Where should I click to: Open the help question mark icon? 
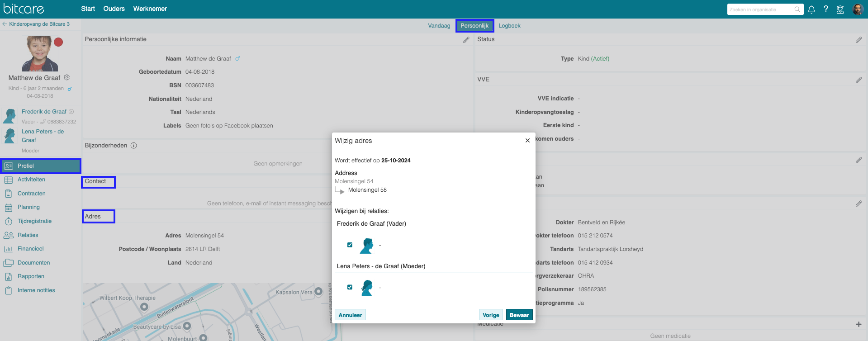[x=826, y=9]
